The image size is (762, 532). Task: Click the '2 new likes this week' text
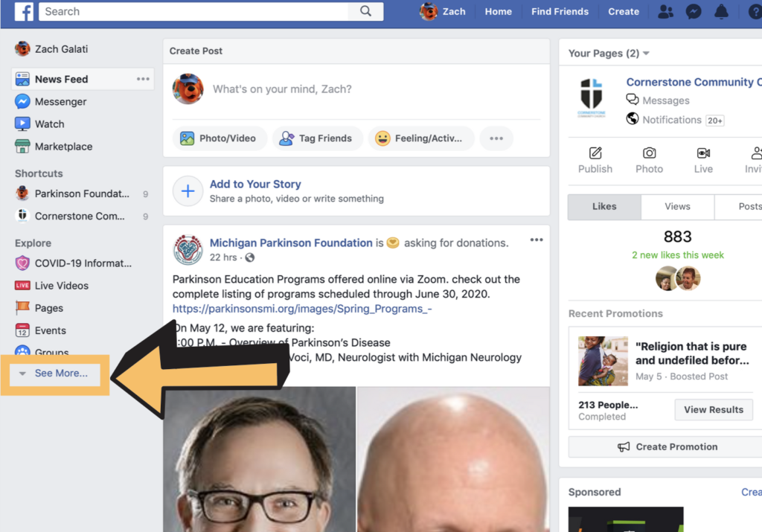pos(677,254)
